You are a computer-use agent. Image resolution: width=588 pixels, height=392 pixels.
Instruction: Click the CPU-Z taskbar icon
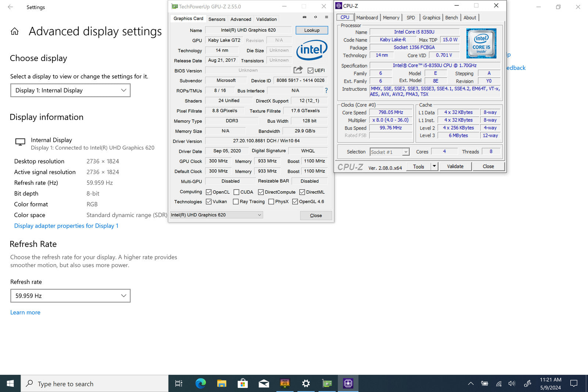[x=348, y=384]
